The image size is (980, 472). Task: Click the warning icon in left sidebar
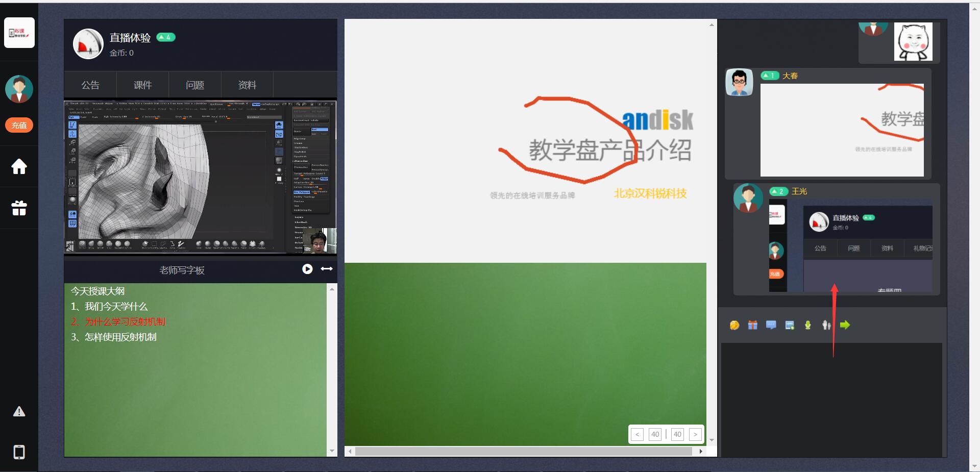[x=19, y=411]
